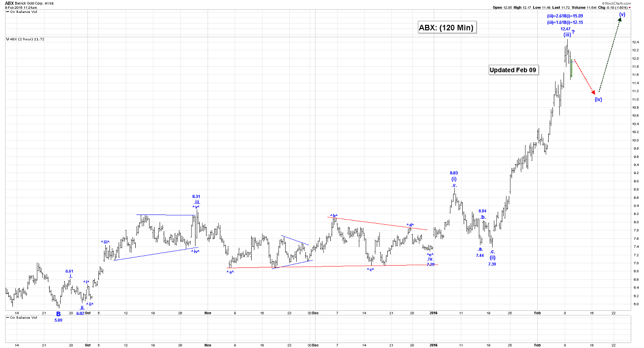The image size is (644, 348).
Task: Click the 6.02 price annotation
Action: pos(80,313)
